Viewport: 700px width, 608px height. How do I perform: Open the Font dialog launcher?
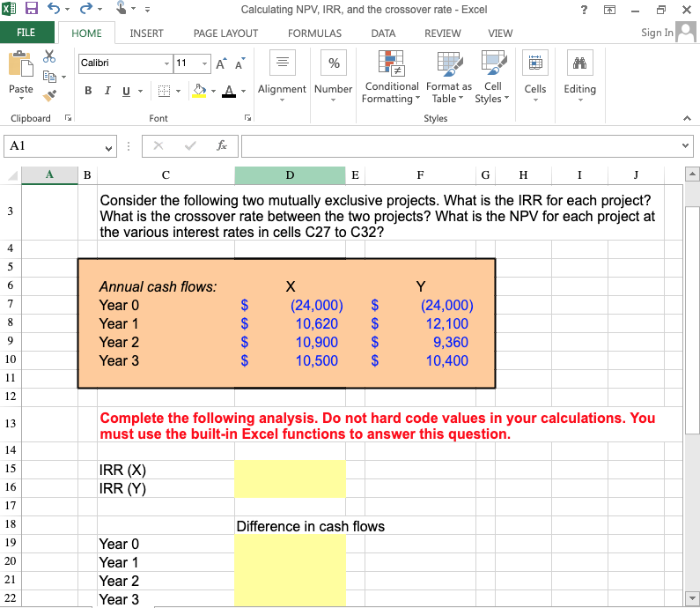pos(247,118)
